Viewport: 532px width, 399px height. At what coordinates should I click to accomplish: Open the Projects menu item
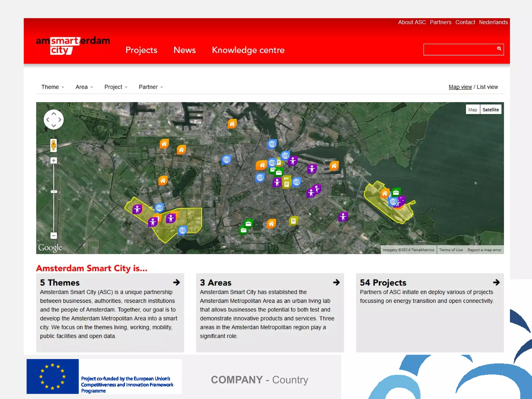click(x=141, y=50)
